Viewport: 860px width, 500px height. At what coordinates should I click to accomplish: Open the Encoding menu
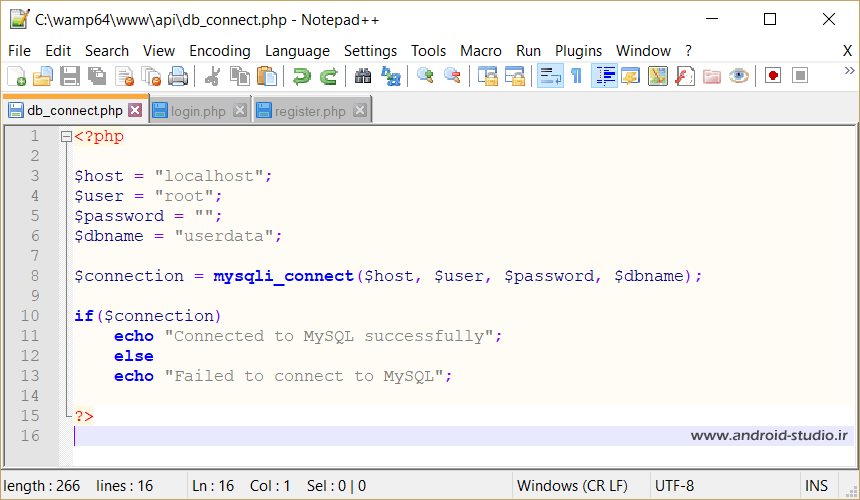pos(220,51)
